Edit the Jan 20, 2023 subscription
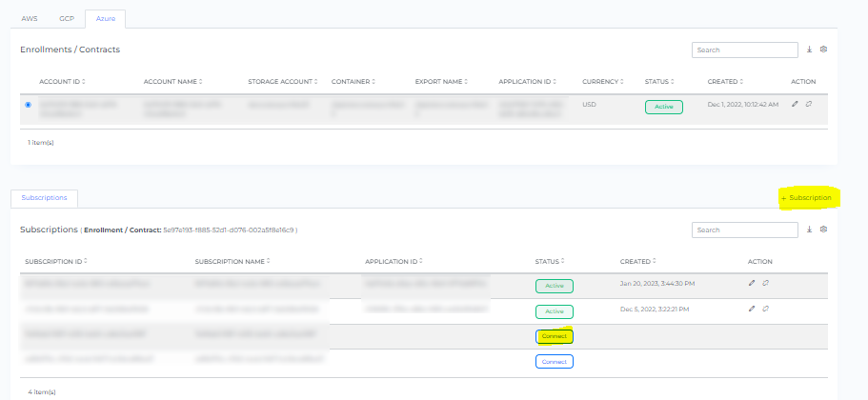The height and width of the screenshot is (400, 868). pos(752,284)
